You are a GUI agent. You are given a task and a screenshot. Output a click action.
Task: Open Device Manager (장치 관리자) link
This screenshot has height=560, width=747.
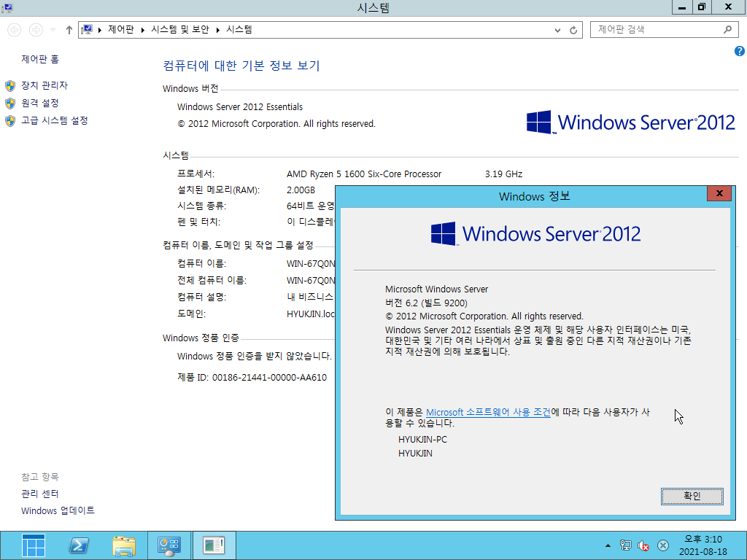(x=44, y=86)
